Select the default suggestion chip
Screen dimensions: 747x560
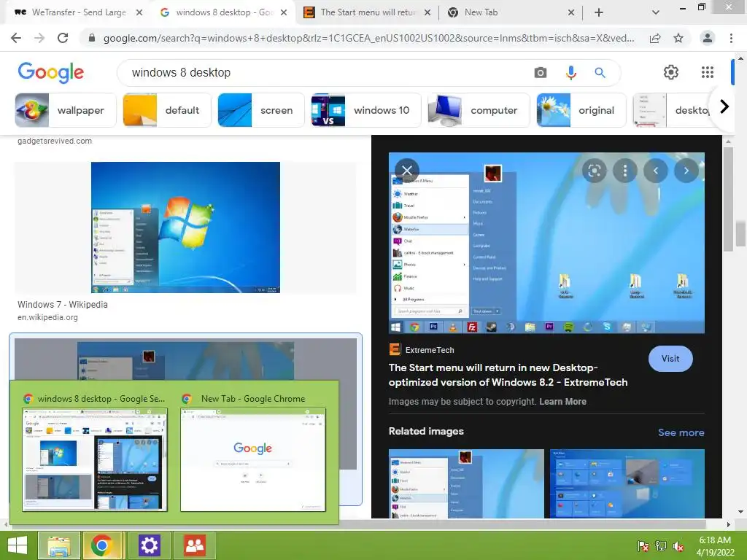pos(167,110)
